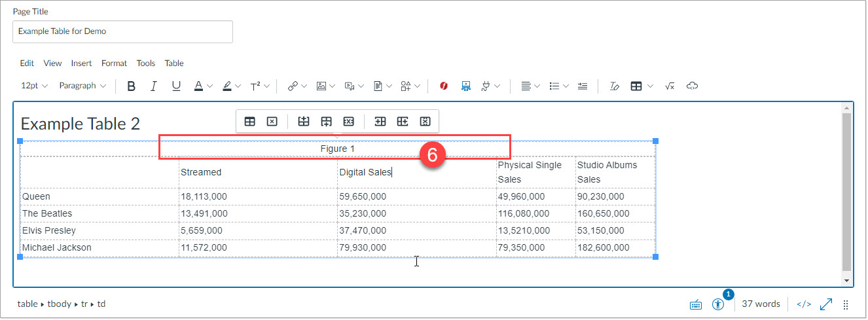Click the clear formatting icon
The image size is (868, 320).
click(614, 86)
